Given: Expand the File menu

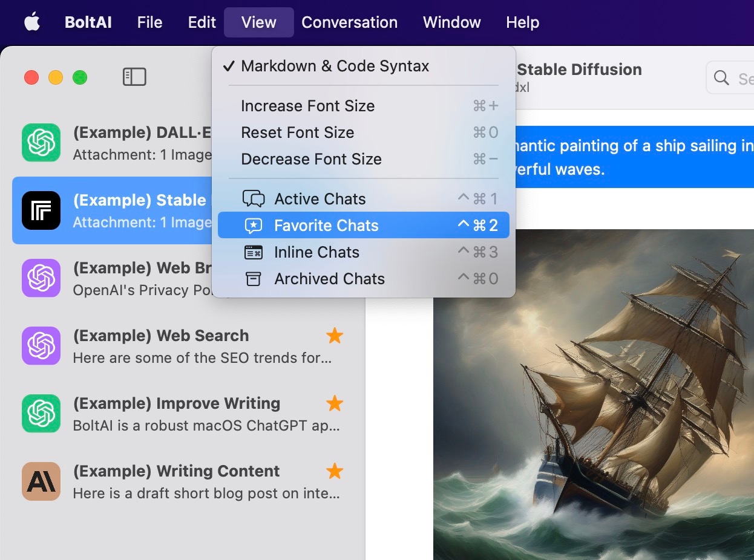Looking at the screenshot, I should (149, 22).
